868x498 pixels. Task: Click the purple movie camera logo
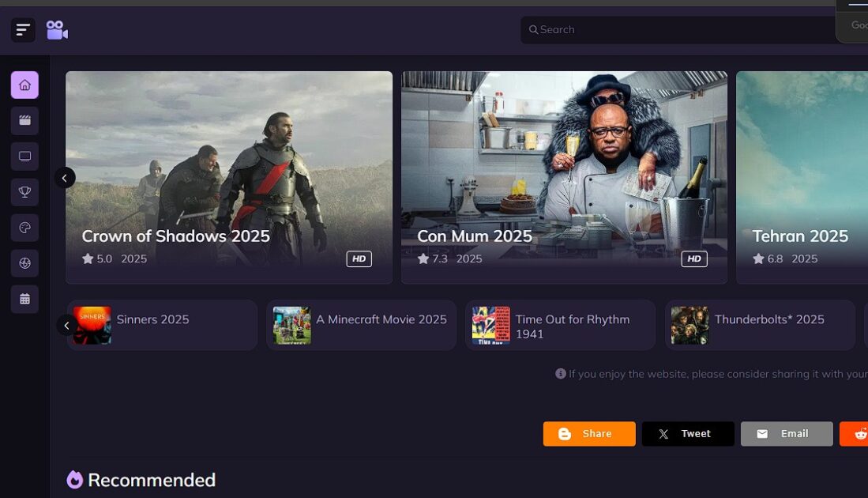click(x=57, y=30)
